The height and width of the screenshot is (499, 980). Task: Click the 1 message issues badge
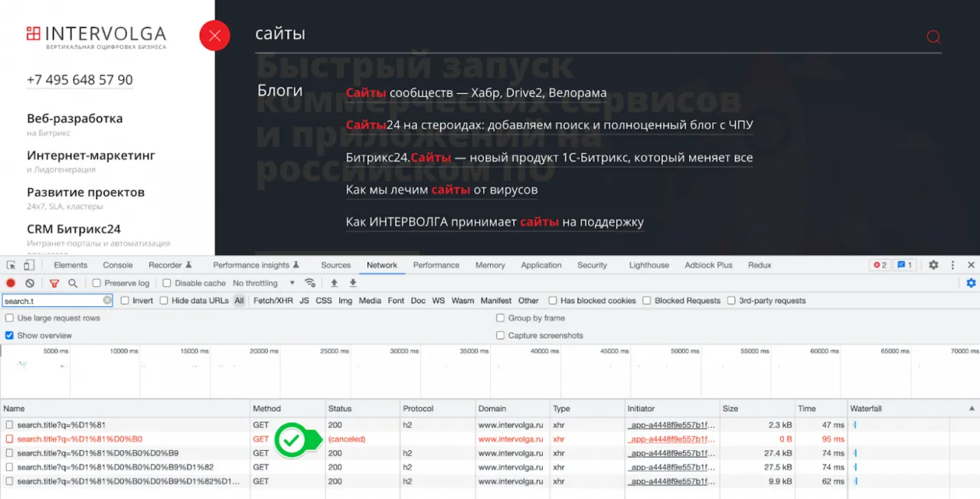905,265
